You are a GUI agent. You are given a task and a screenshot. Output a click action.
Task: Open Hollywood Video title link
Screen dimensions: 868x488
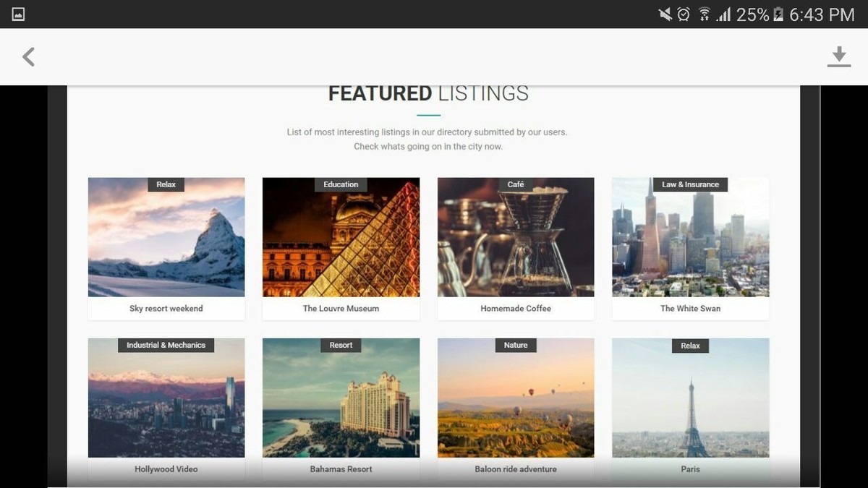pyautogui.click(x=166, y=469)
